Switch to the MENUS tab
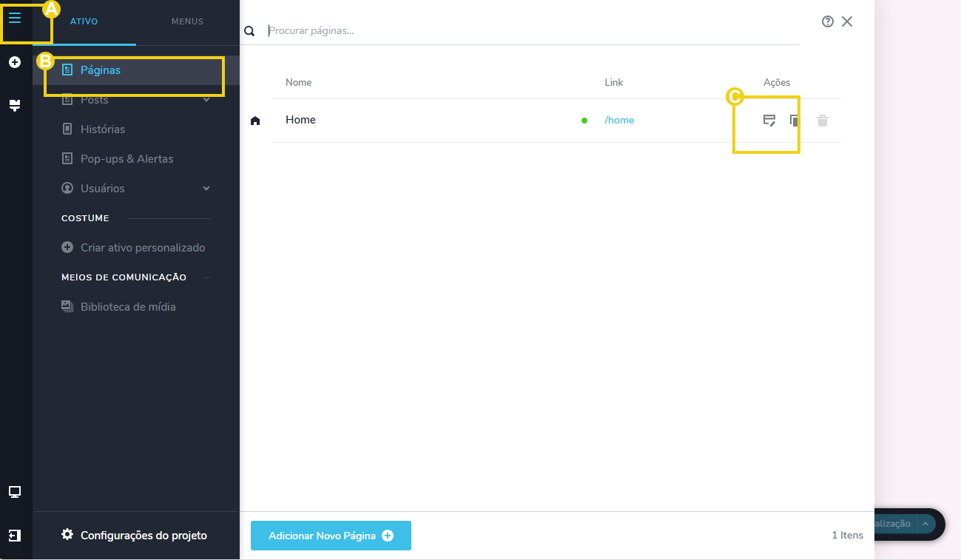 pos(187,21)
